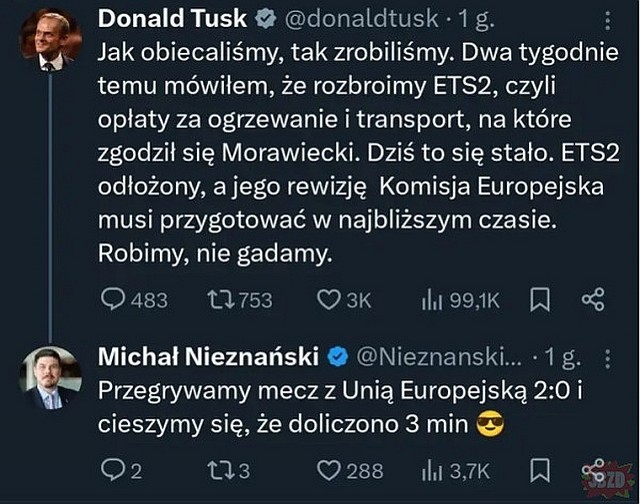The image size is (640, 504).
Task: Open more options on Tusk's tweet
Action: click(x=609, y=22)
